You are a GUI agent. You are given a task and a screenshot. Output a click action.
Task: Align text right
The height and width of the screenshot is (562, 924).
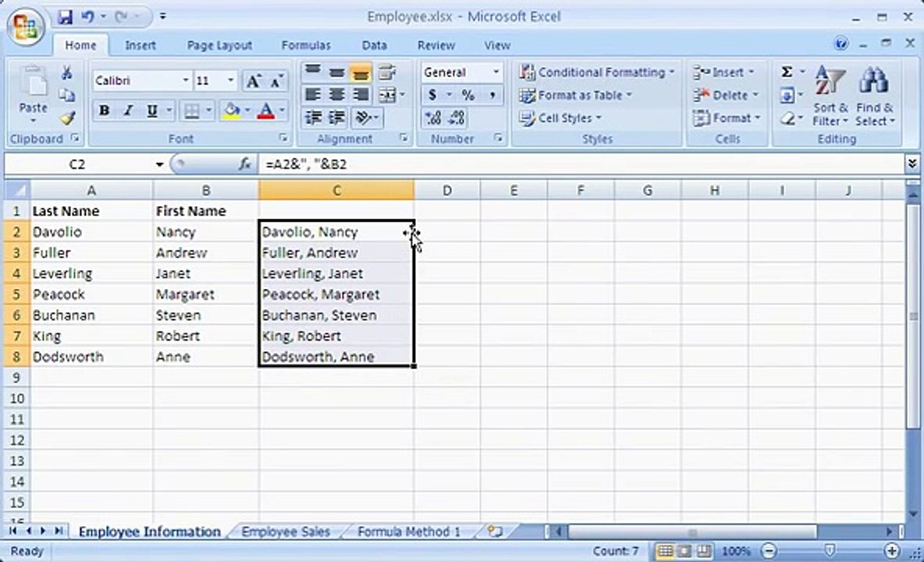[360, 94]
